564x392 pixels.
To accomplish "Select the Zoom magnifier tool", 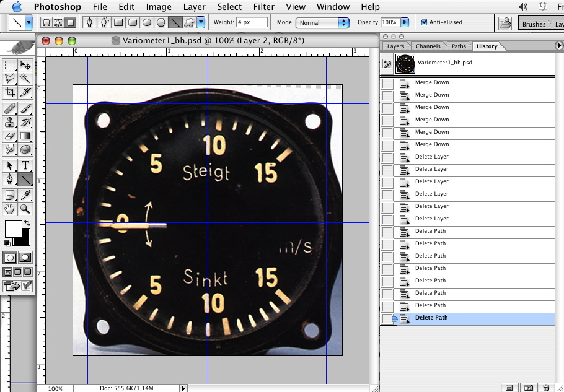I will (x=25, y=210).
